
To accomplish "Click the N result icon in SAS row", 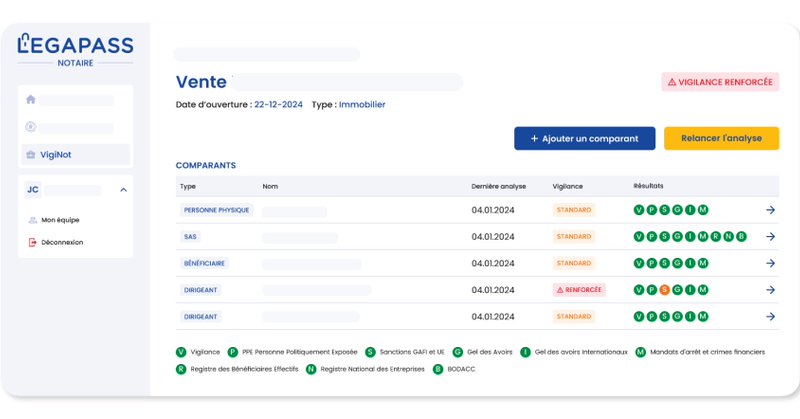I will [729, 236].
